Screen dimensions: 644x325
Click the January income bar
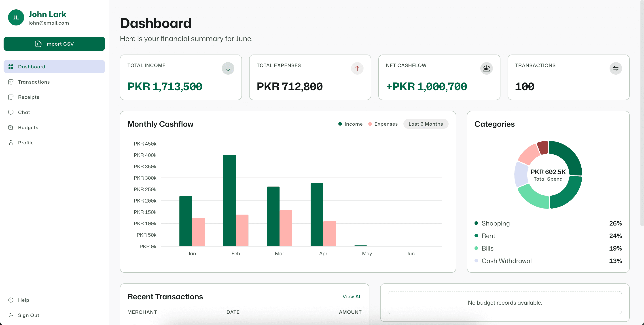pyautogui.click(x=186, y=221)
